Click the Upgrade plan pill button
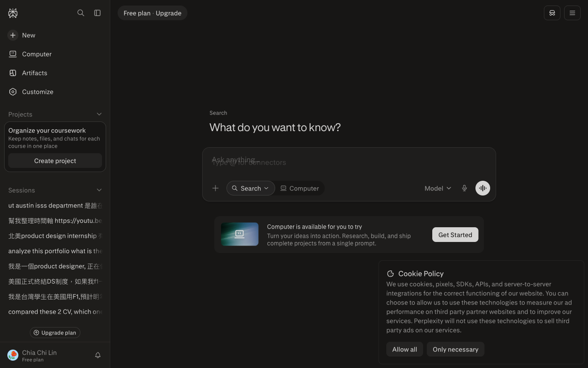This screenshot has width=588, height=368. point(55,333)
